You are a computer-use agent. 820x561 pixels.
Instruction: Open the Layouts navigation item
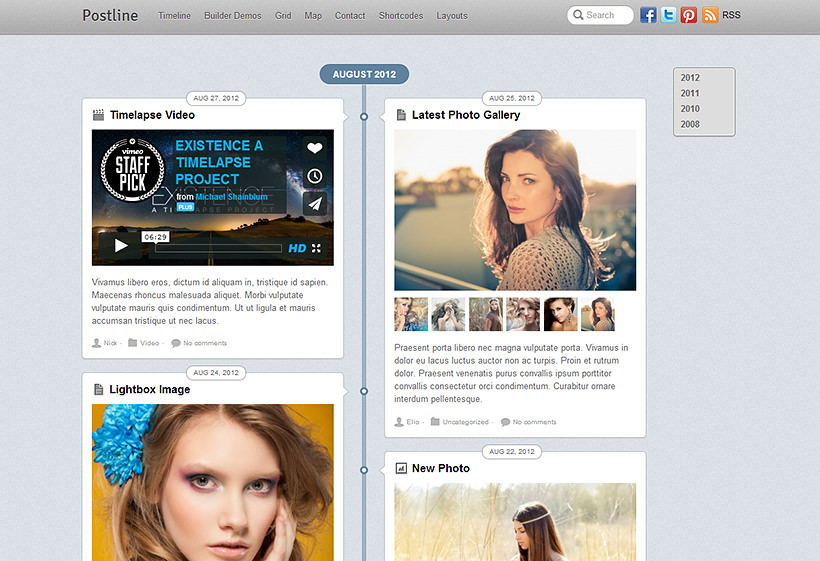[452, 16]
